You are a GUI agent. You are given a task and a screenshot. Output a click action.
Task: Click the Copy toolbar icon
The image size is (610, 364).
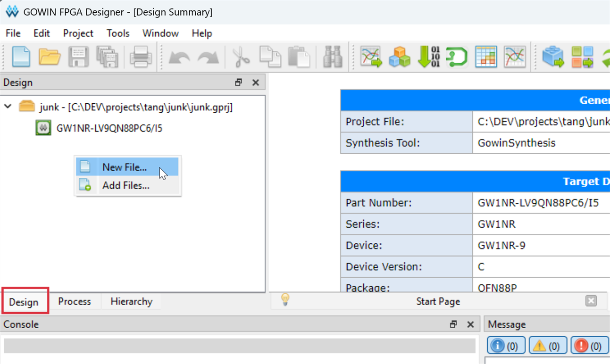tap(270, 57)
